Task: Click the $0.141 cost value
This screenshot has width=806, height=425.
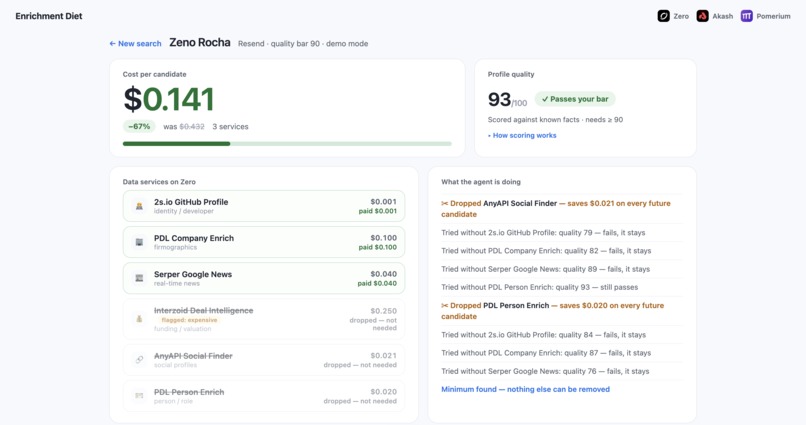Action: (x=169, y=99)
